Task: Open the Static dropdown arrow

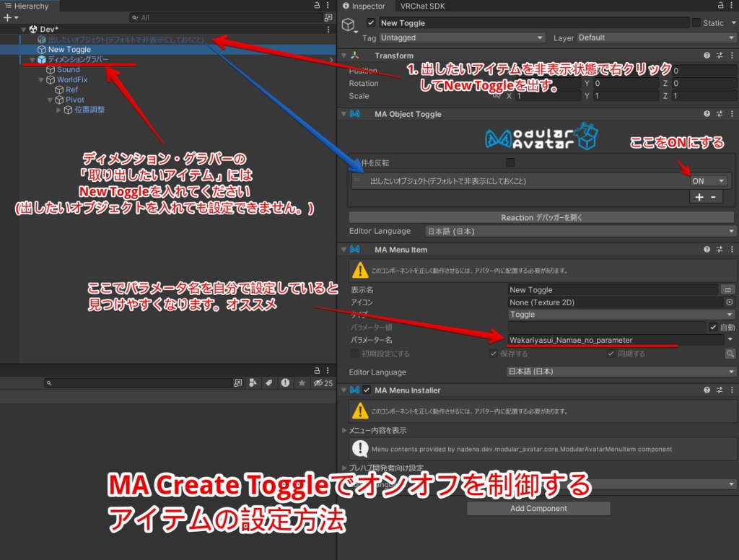Action: [733, 22]
